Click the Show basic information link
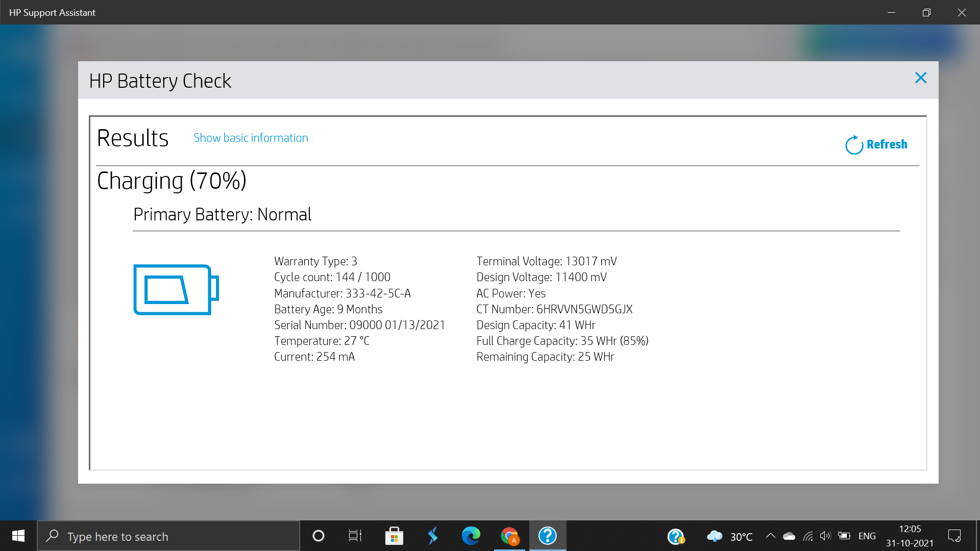This screenshot has width=980, height=551. tap(251, 138)
